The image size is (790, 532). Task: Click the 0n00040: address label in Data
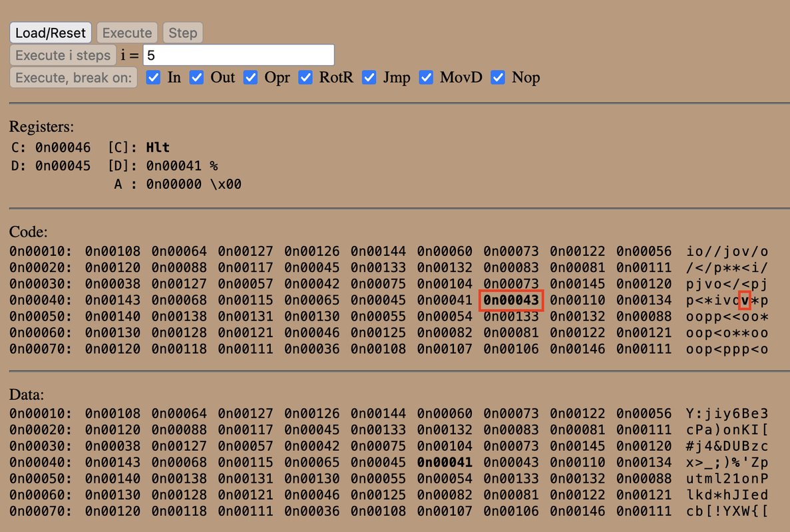(x=41, y=463)
